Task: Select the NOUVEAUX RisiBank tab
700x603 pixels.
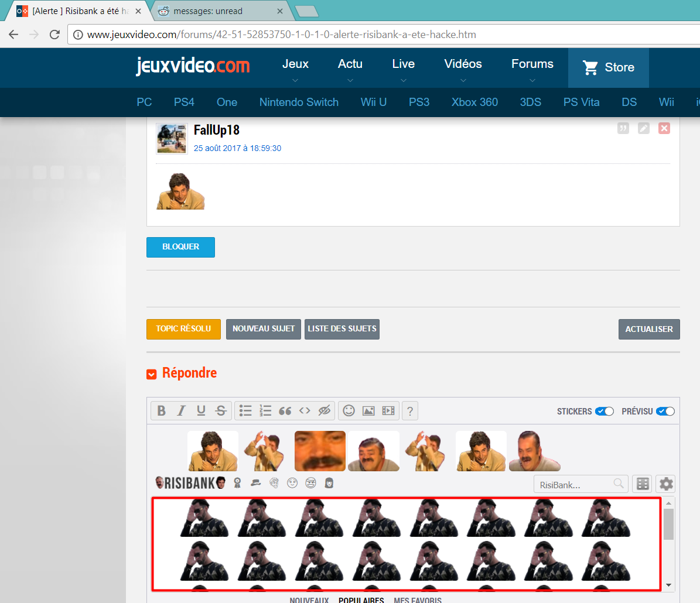Action: [309, 600]
